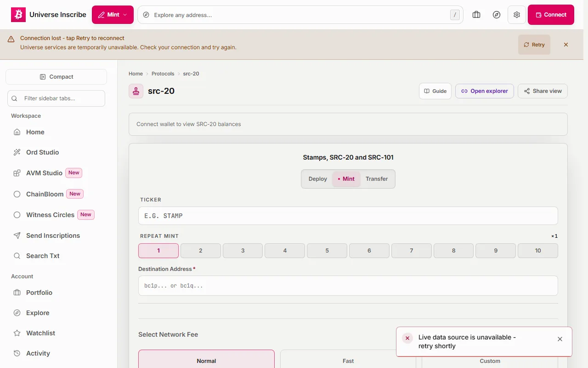Retry the lost connection
The width and height of the screenshot is (588, 368).
pos(534,45)
